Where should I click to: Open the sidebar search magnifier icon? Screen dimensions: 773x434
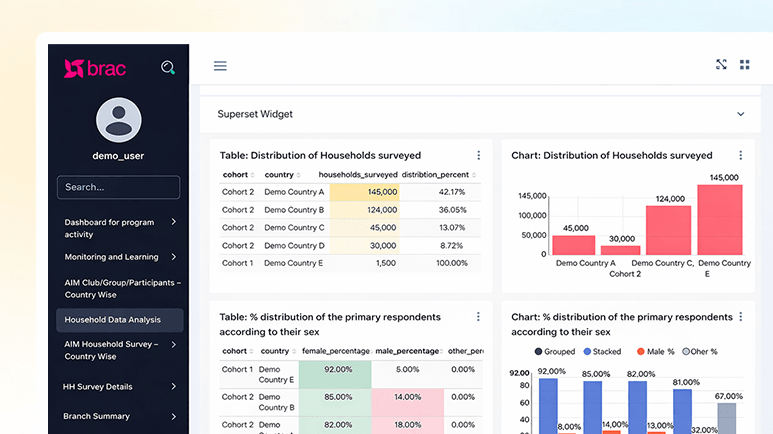pyautogui.click(x=168, y=68)
